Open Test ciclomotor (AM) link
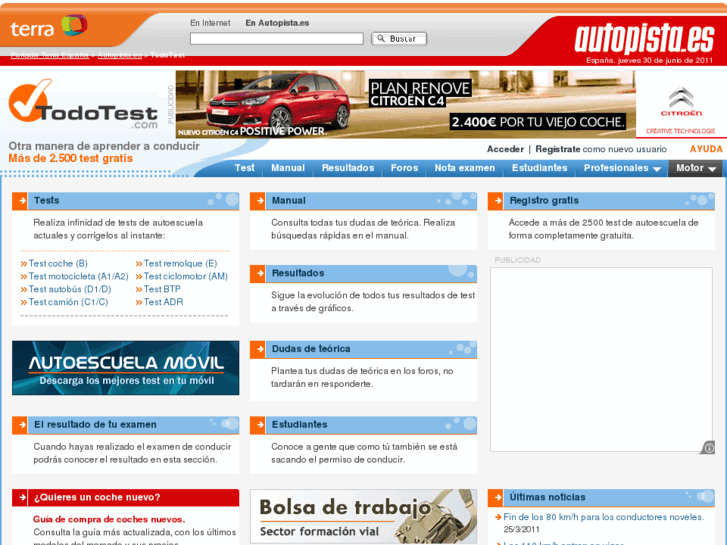 (x=185, y=276)
